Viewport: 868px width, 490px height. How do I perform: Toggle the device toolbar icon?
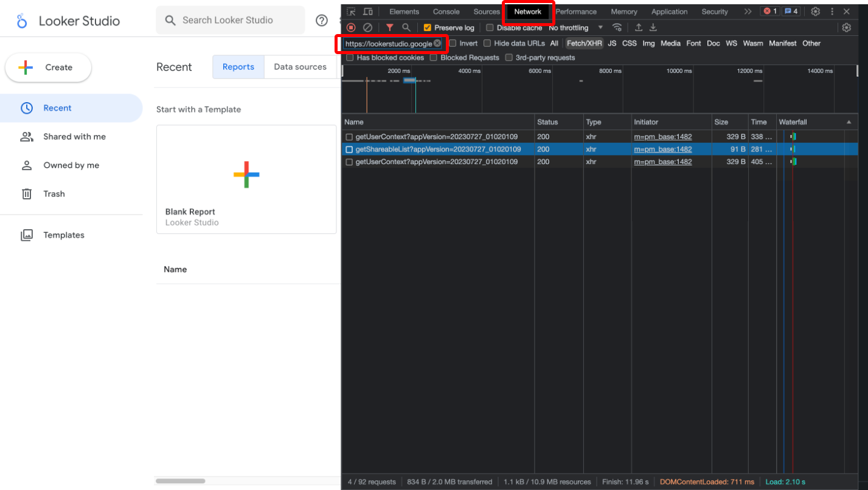coord(368,12)
